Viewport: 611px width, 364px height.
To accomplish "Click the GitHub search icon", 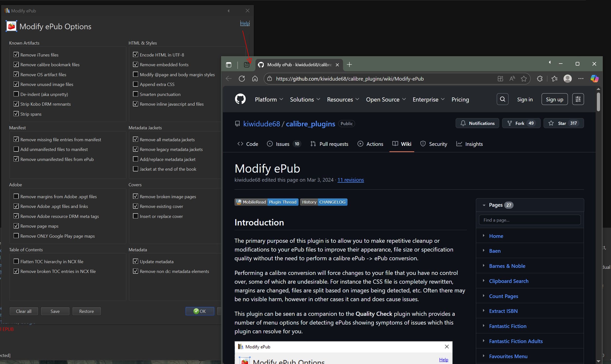I will (502, 99).
